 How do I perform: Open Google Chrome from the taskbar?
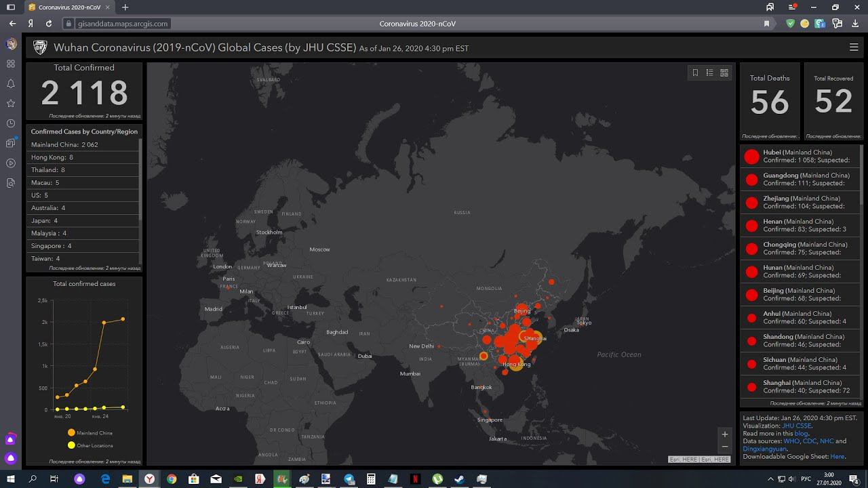pos(172,479)
